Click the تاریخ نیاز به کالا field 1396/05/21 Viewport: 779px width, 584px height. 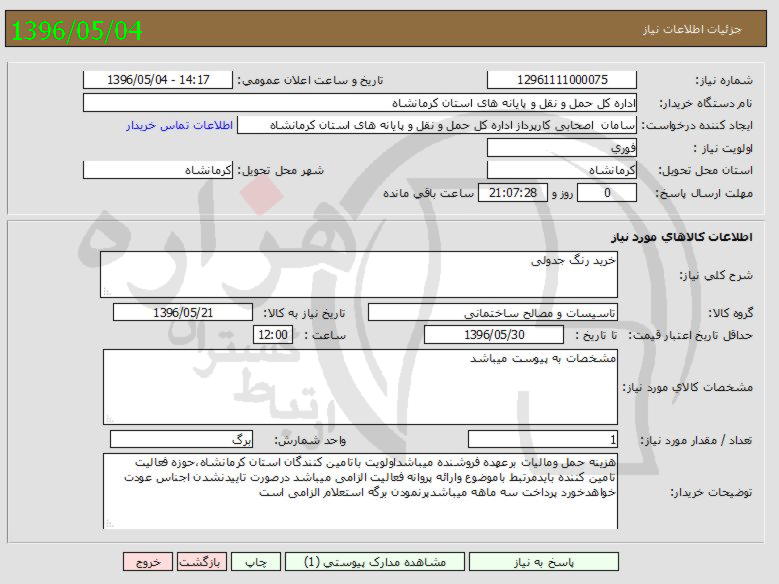point(183,313)
